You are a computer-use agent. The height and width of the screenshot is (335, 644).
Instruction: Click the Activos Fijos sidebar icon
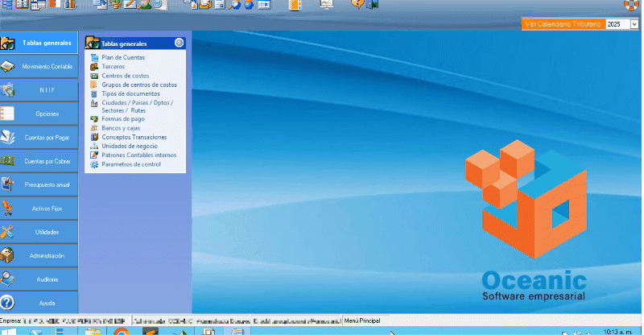(x=8, y=208)
